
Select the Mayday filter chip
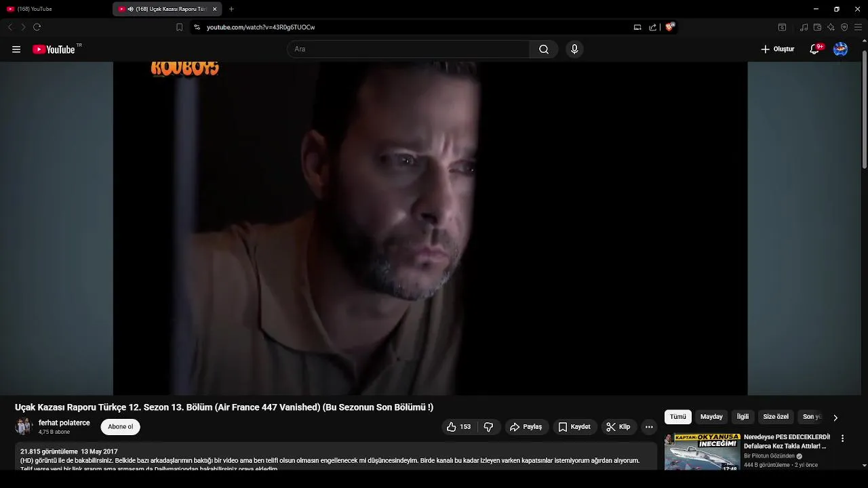[x=711, y=417]
